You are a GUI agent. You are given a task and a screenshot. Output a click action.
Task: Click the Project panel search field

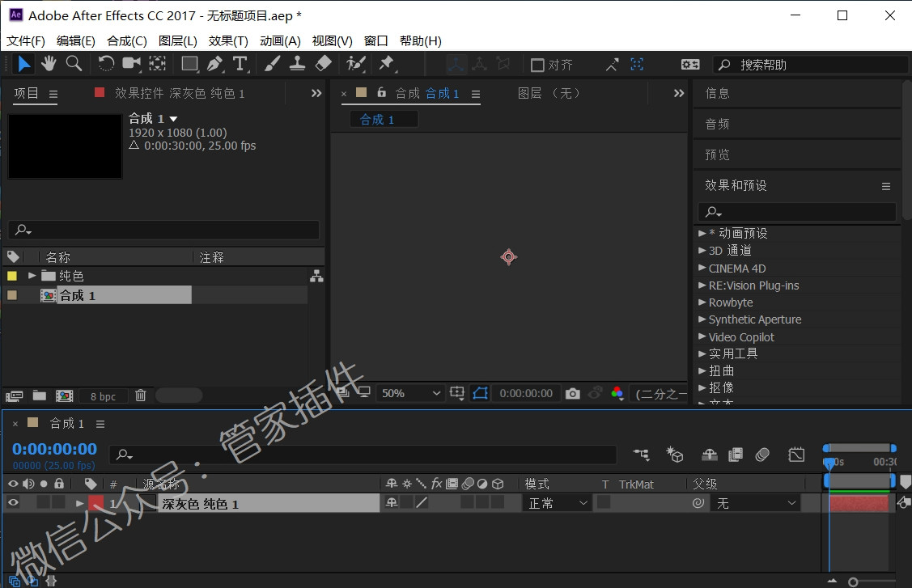tap(163, 230)
